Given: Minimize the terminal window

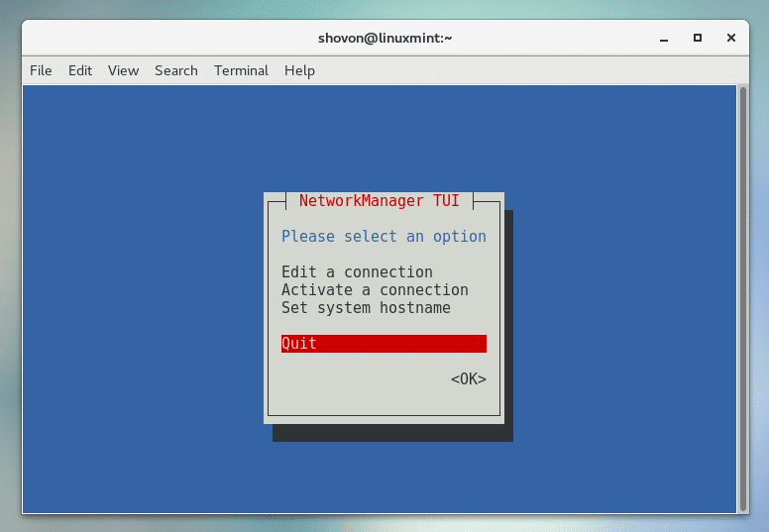Looking at the screenshot, I should 664,39.
